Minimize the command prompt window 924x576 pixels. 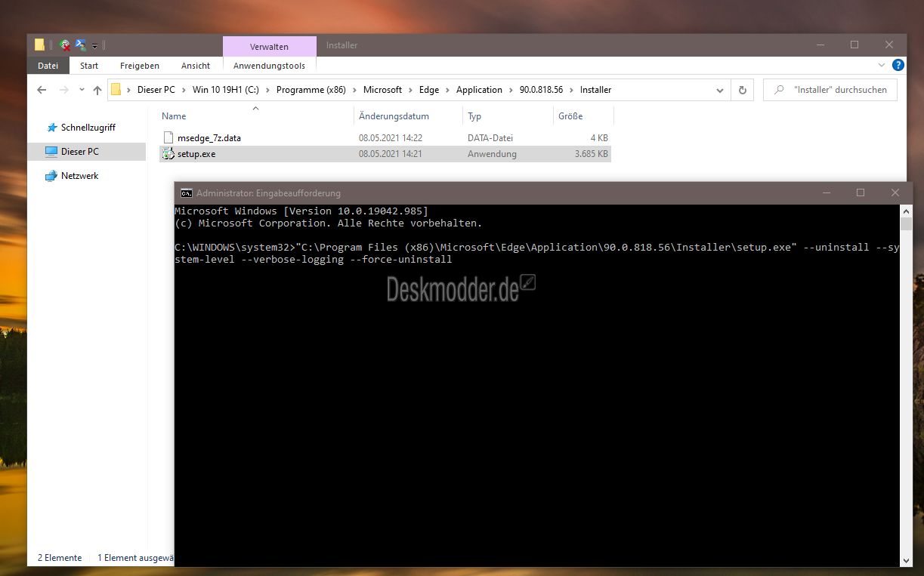coord(825,193)
